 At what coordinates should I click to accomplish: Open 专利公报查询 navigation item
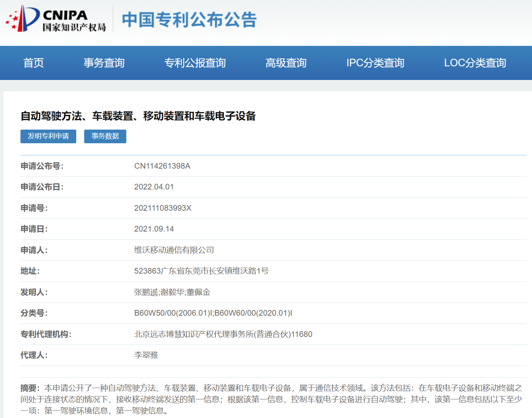(x=195, y=63)
